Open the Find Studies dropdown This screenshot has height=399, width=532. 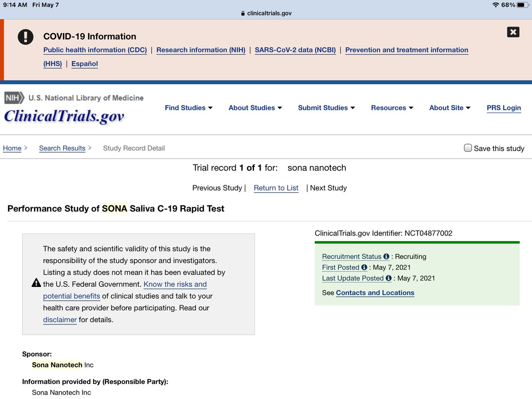point(188,108)
